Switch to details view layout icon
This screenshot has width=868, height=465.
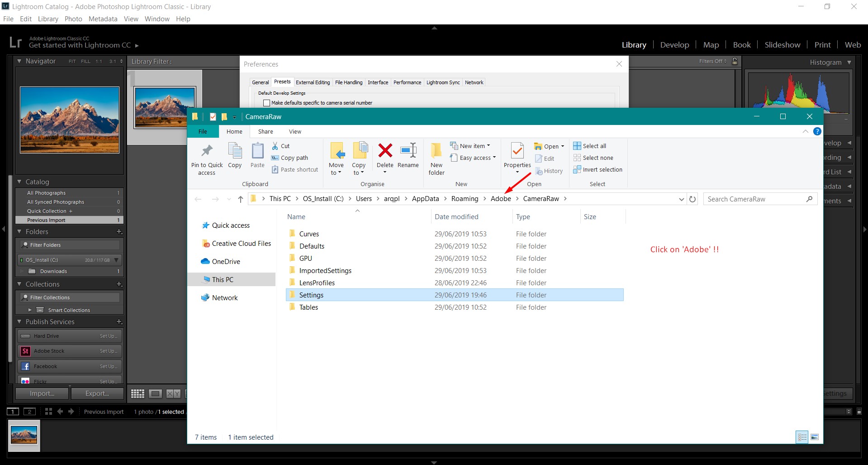[x=802, y=437]
